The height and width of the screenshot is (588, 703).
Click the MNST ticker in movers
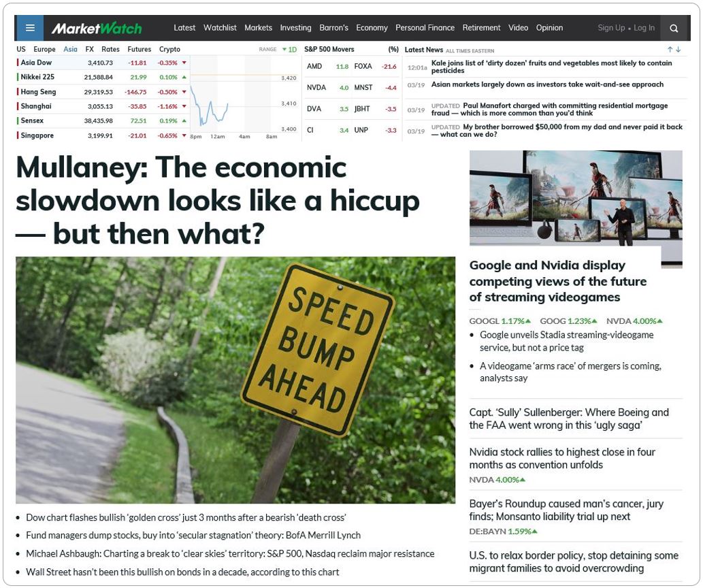pos(363,88)
